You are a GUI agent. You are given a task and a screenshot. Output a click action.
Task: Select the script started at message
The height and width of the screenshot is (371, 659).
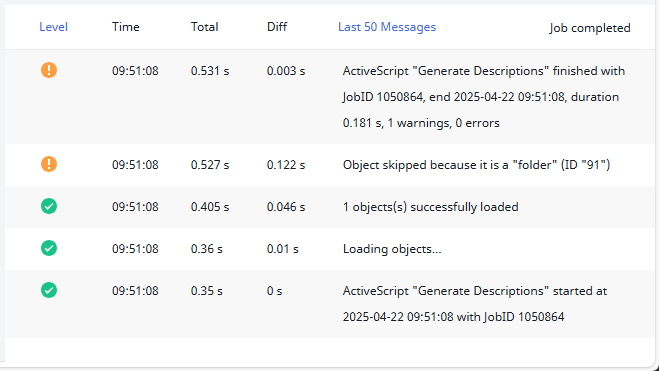pos(475,304)
